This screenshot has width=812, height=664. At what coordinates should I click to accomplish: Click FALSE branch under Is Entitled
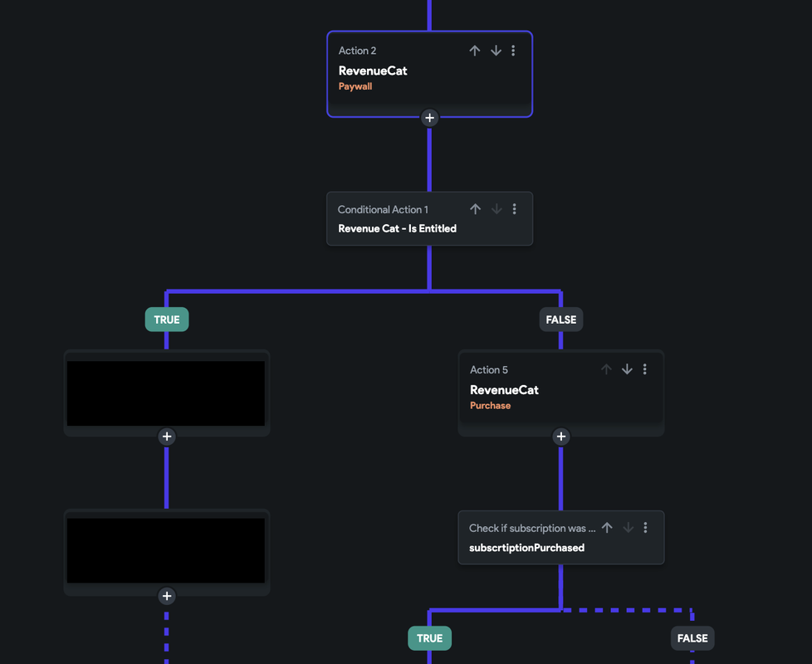pyautogui.click(x=560, y=320)
